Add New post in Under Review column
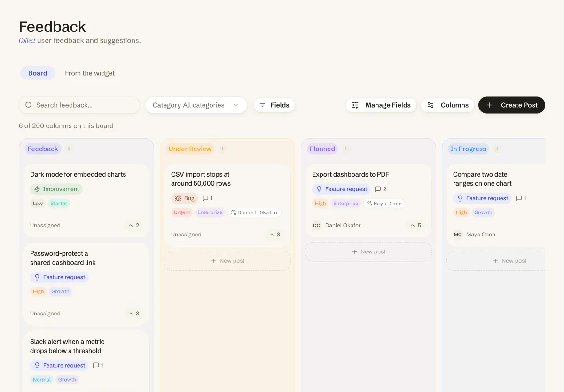This screenshot has width=564, height=392. coord(227,261)
